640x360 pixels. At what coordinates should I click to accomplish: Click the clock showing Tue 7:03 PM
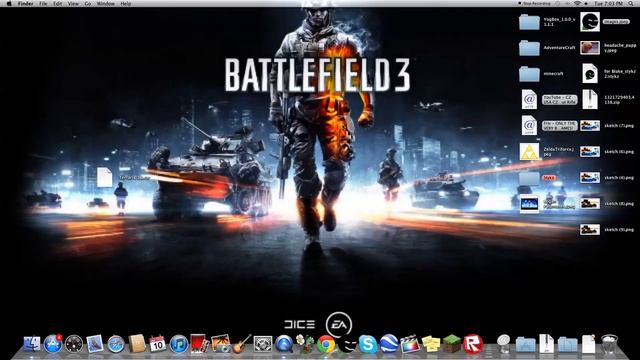(x=608, y=3)
